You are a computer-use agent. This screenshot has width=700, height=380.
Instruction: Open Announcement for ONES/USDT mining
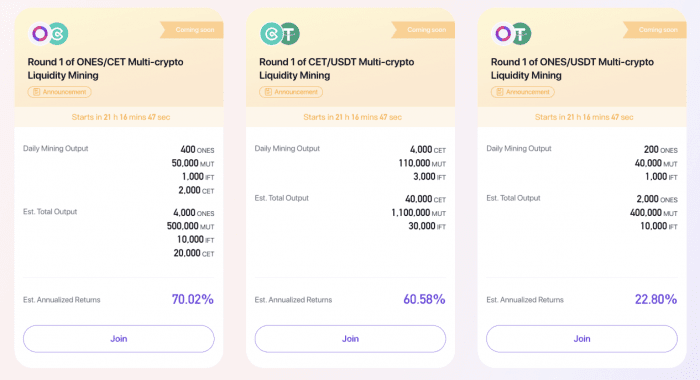[523, 92]
